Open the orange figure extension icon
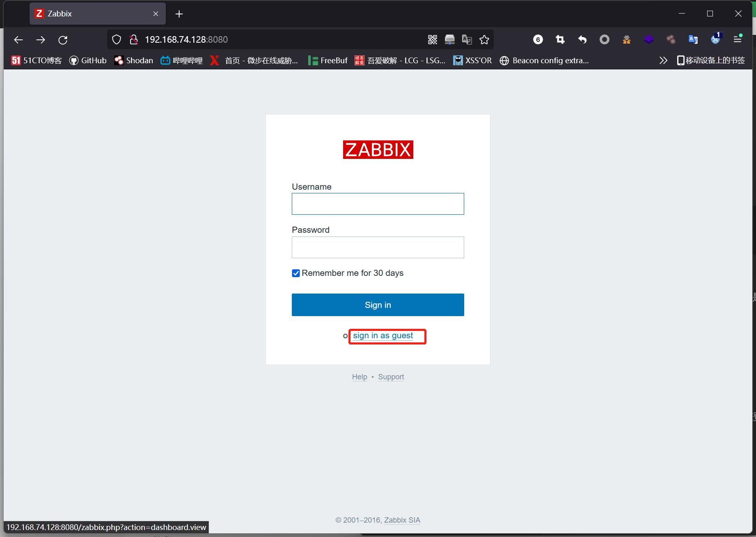 627,39
